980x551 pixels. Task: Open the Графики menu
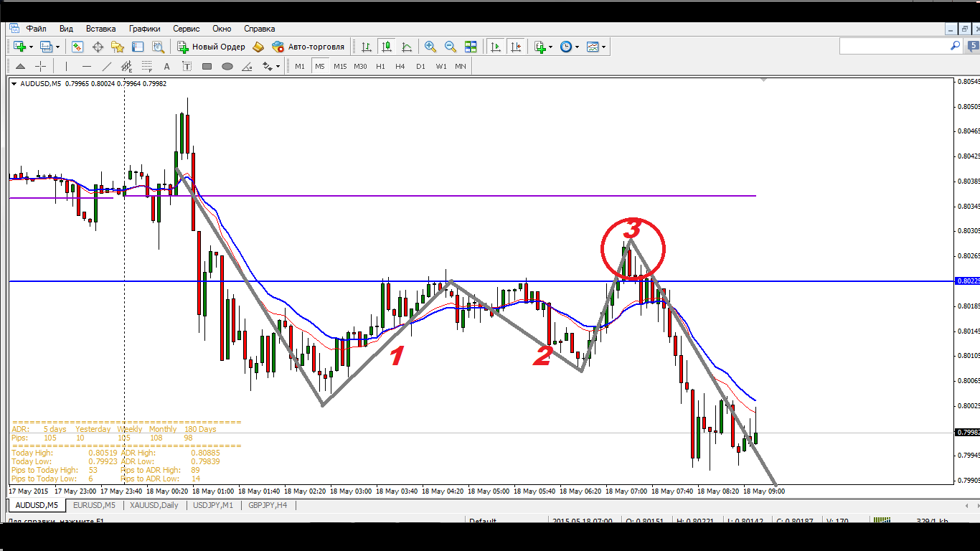pos(145,29)
